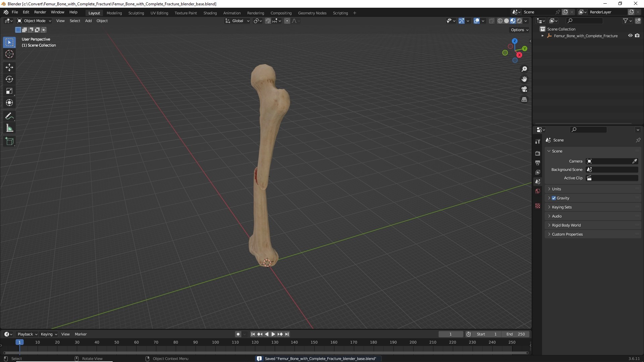The image size is (644, 362).
Task: Open Global transform orientation dropdown
Action: coord(237,21)
